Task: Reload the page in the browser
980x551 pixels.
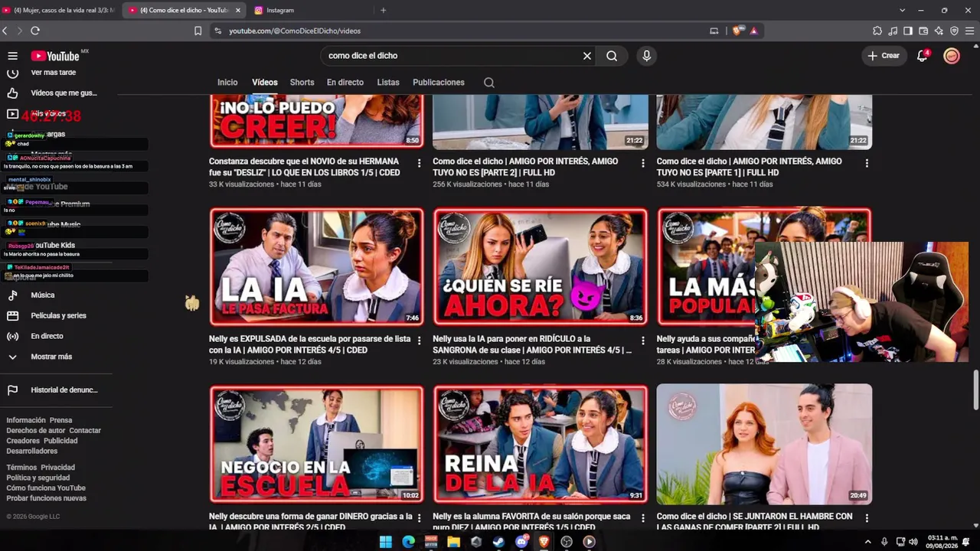Action: pos(35,31)
